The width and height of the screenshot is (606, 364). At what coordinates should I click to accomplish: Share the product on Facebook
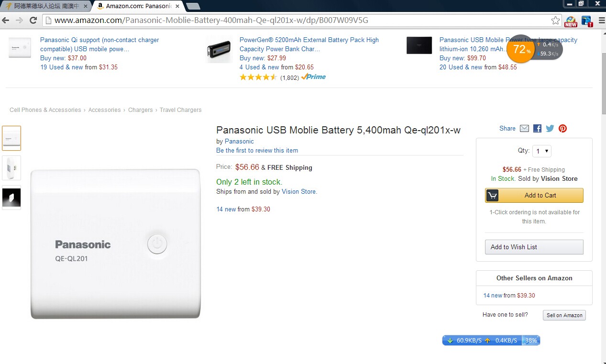[537, 129]
